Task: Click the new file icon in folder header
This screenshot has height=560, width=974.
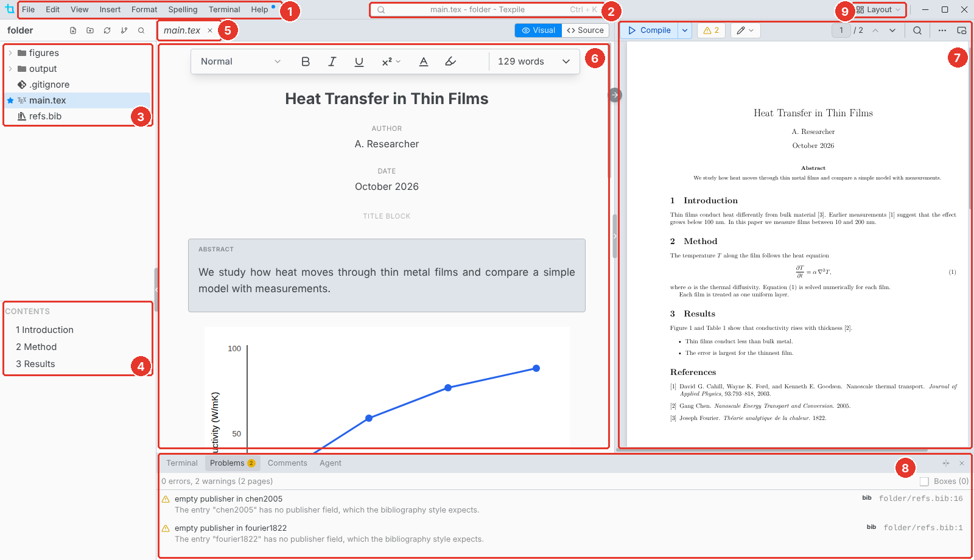Action: point(73,30)
